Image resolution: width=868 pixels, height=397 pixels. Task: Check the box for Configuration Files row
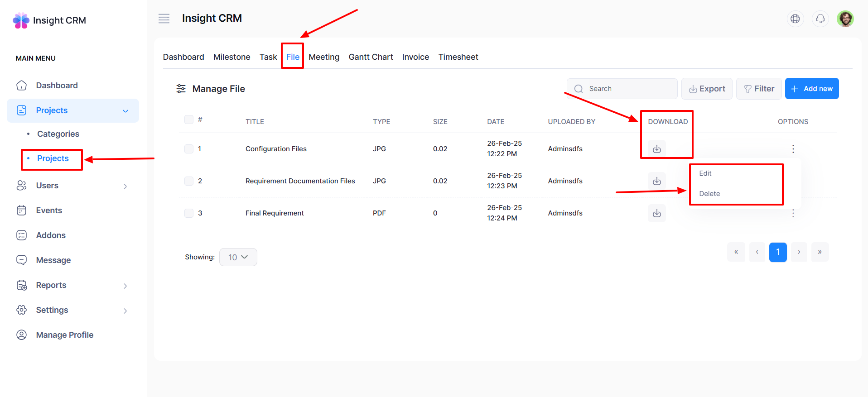[x=189, y=149]
